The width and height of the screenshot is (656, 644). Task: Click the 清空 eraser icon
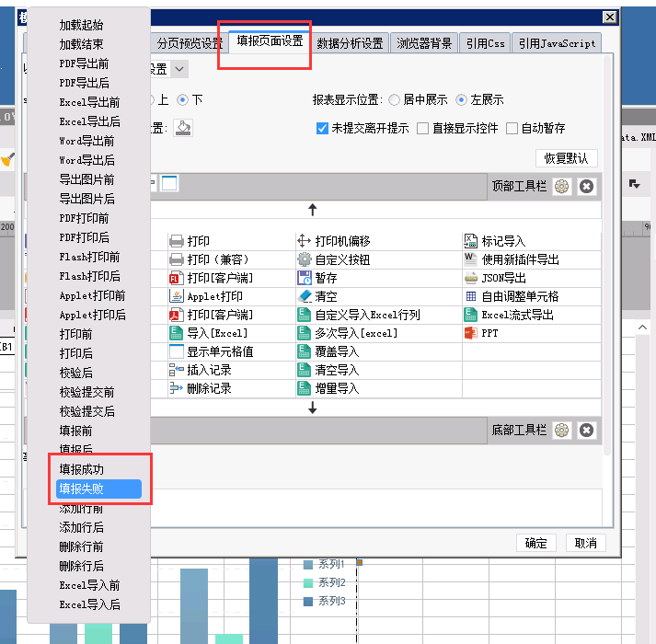[x=305, y=296]
